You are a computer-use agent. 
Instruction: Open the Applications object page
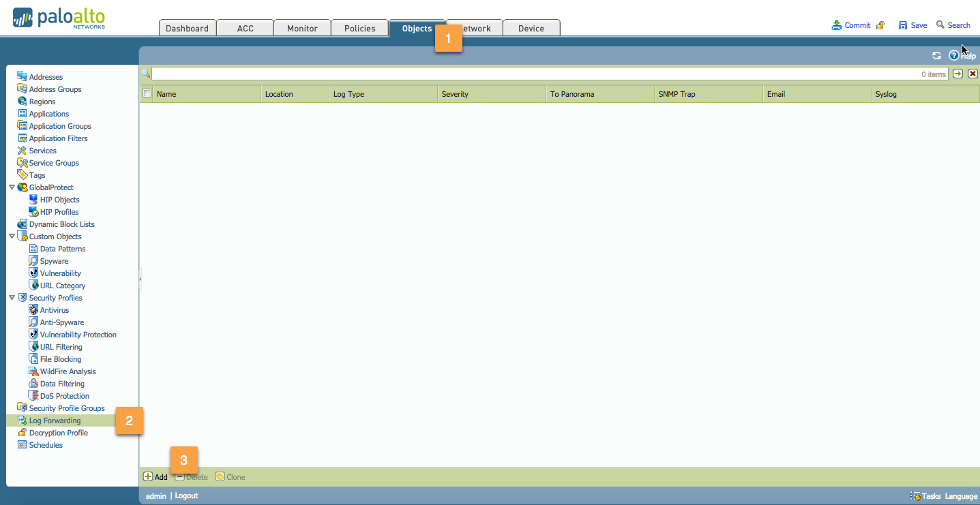49,113
